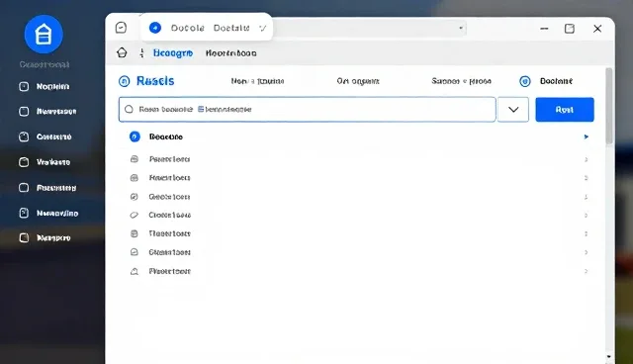633x364 pixels.
Task: Open the last sidebar item's icon
Action: click(x=24, y=237)
